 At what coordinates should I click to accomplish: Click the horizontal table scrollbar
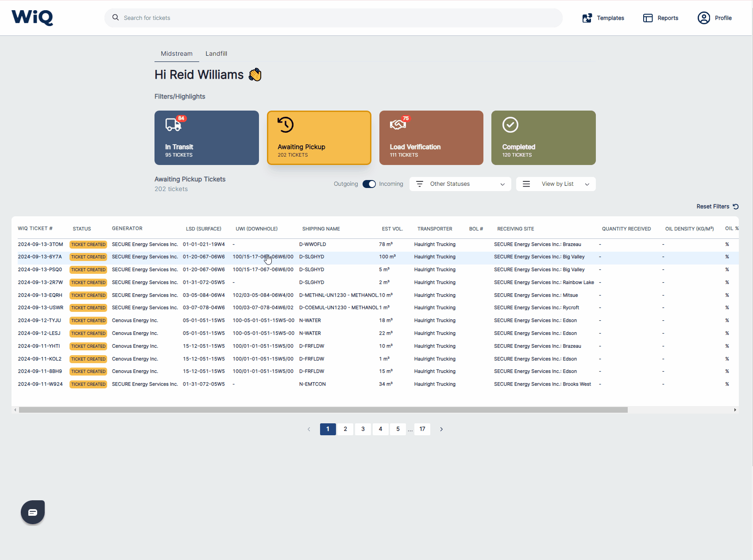(x=323, y=410)
